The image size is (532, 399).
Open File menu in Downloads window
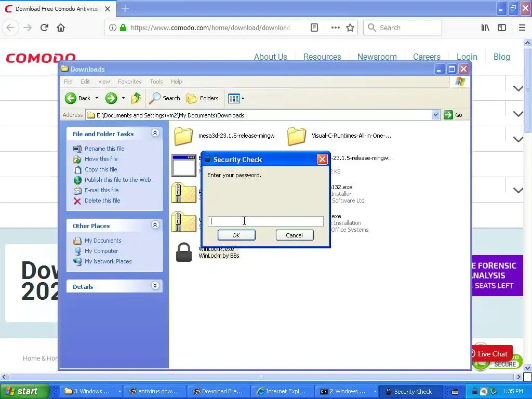[x=68, y=82]
